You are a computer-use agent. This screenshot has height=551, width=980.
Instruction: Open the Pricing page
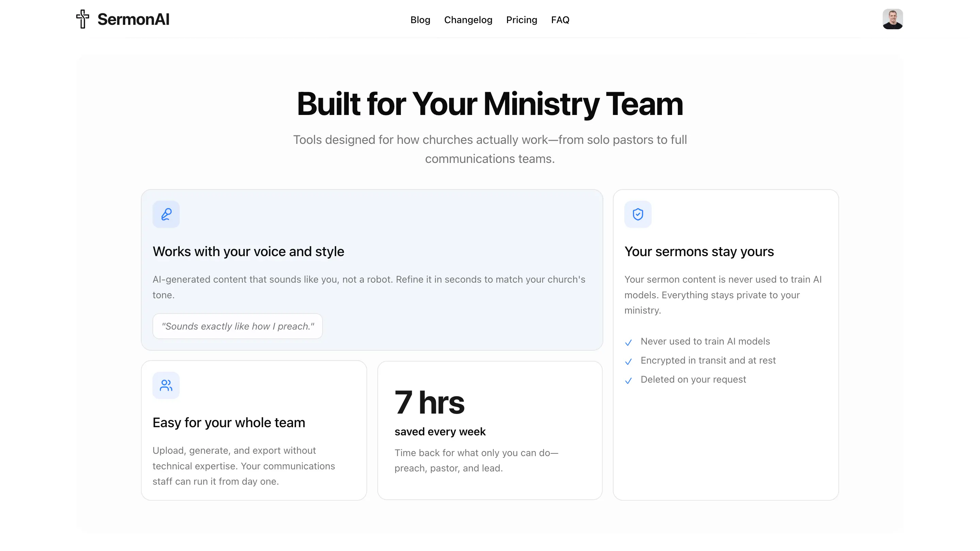coord(521,20)
